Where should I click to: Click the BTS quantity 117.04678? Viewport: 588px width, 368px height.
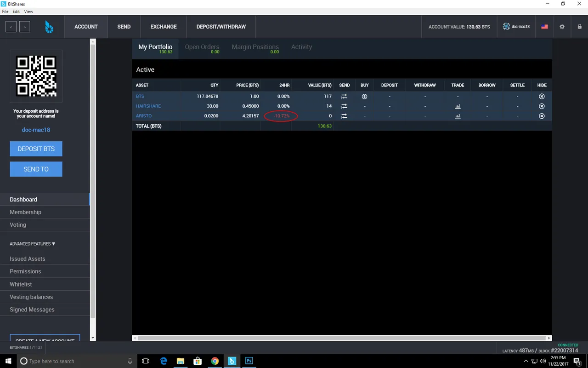coord(207,96)
